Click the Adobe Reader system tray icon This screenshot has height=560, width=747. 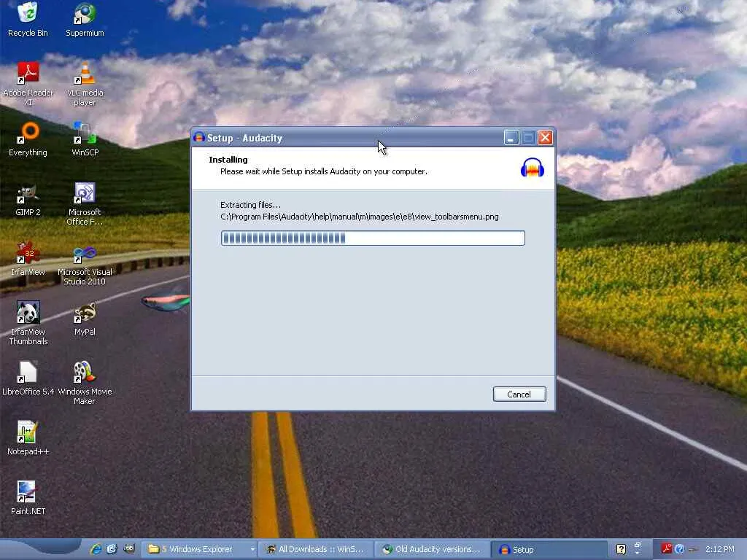[x=667, y=548]
